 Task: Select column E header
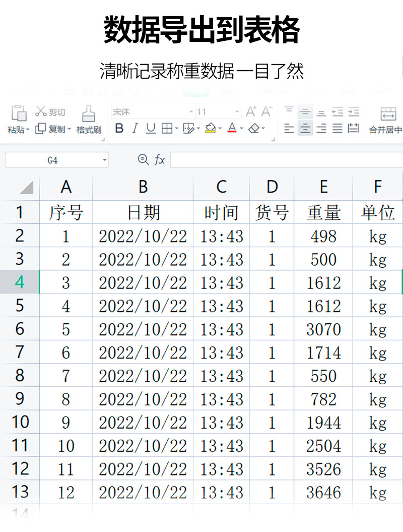[323, 187]
